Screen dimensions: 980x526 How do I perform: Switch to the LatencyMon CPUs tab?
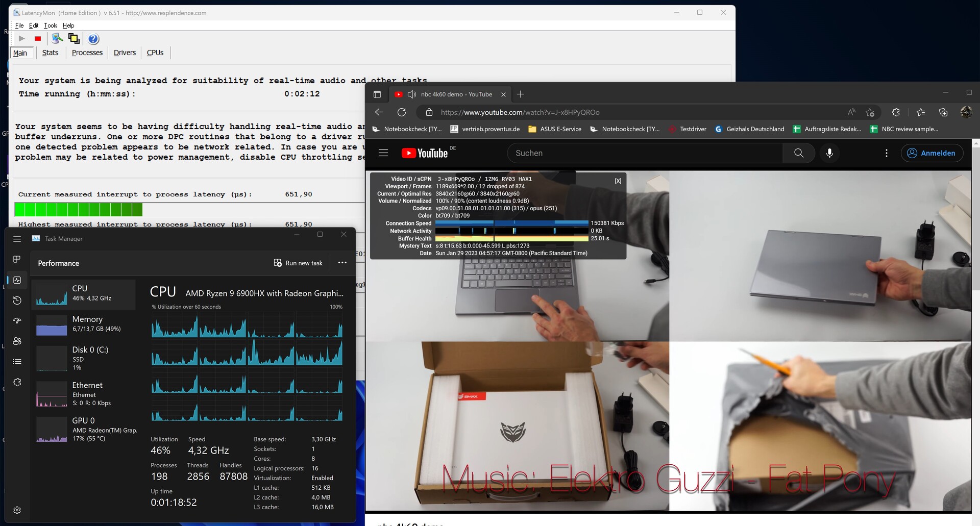coord(155,53)
